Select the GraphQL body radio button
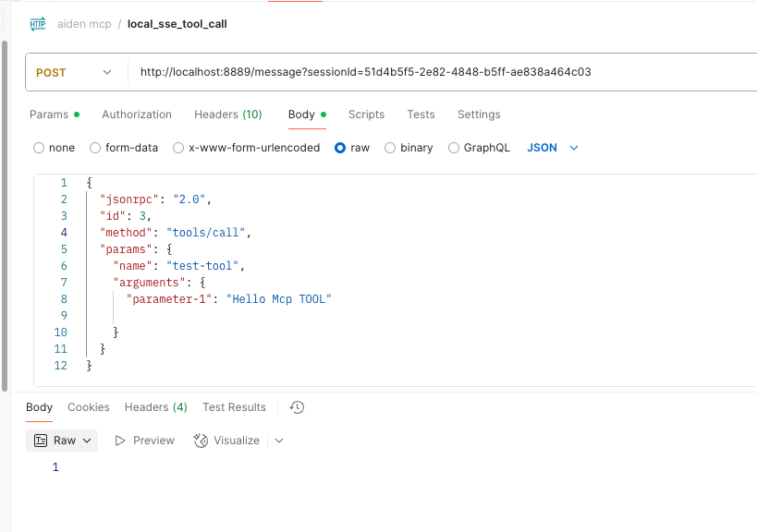The width and height of the screenshot is (757, 532). tap(454, 148)
